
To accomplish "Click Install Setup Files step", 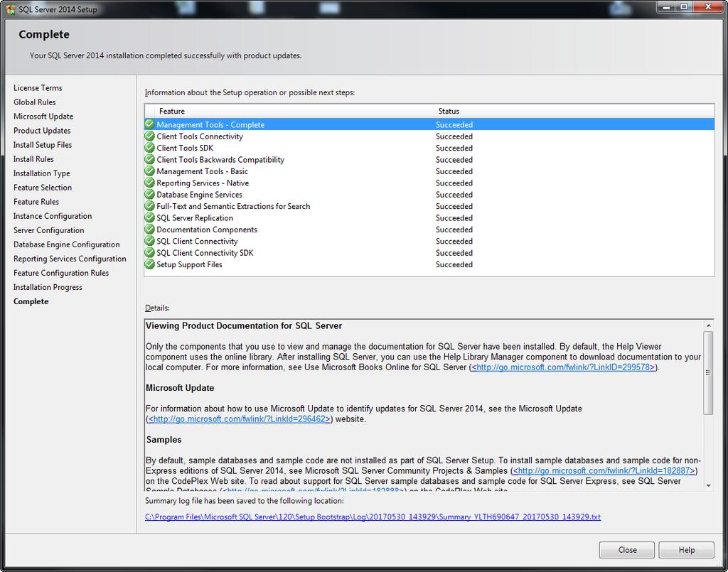I will [x=43, y=145].
